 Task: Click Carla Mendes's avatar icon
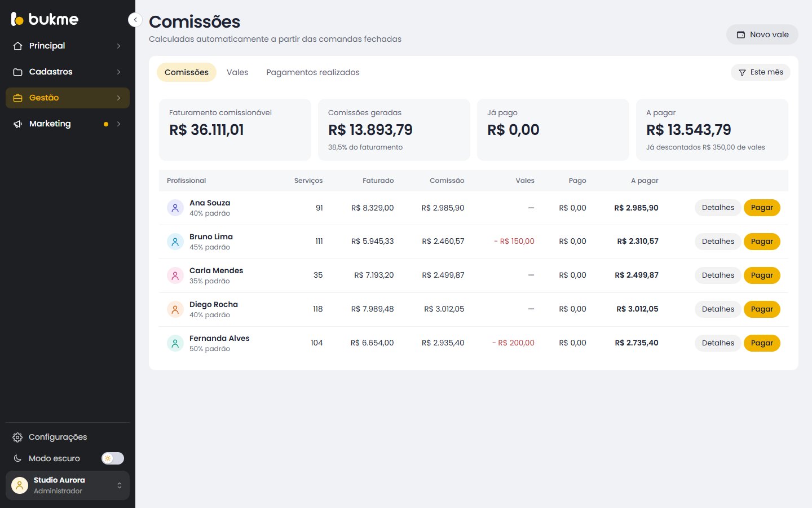pyautogui.click(x=175, y=275)
